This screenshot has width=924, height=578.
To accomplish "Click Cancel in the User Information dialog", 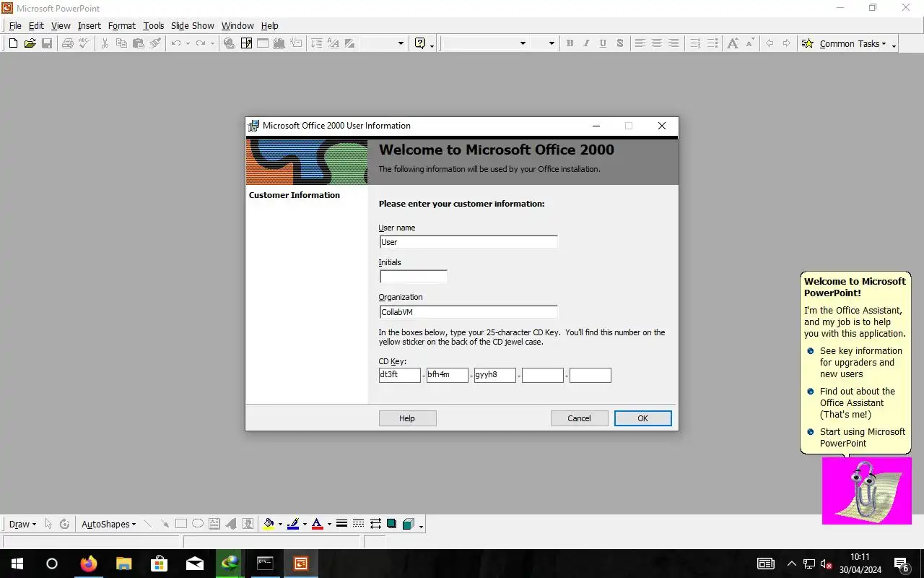I will coord(579,418).
